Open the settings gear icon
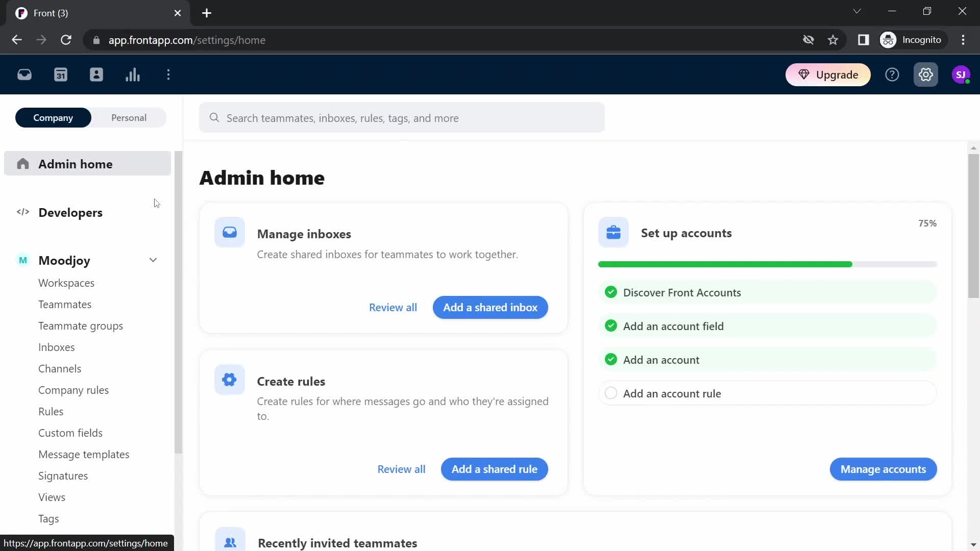 [926, 74]
